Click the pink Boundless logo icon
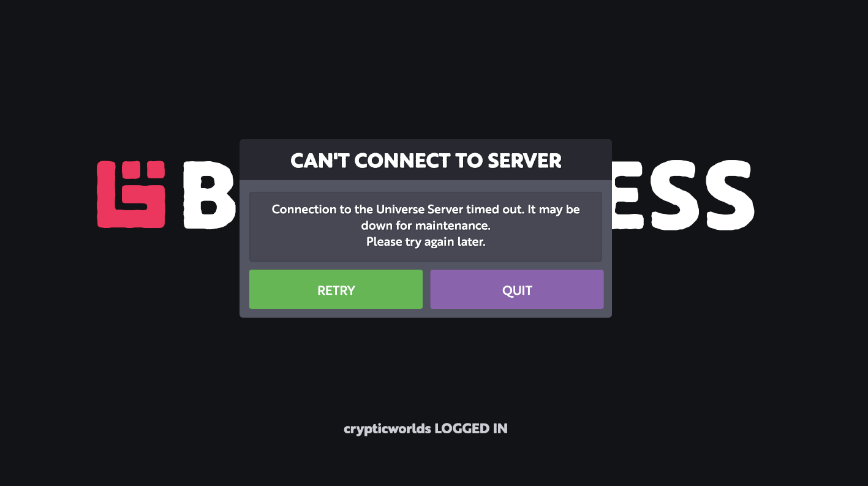 [131, 194]
